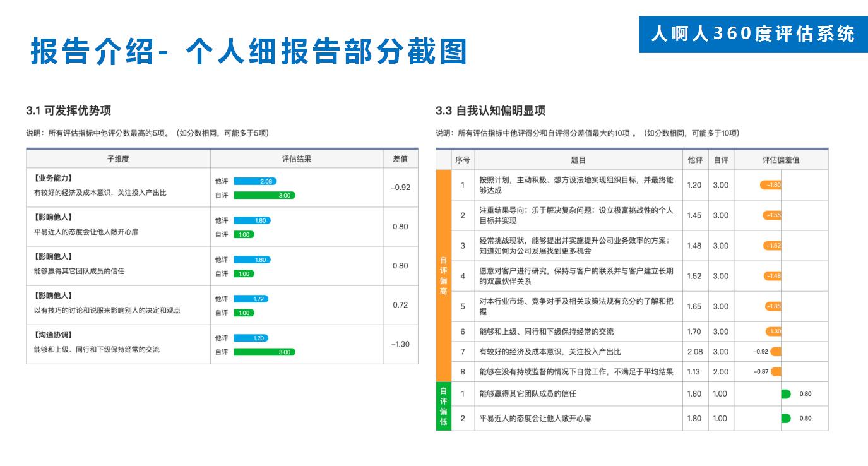Screen dimensions: 868x466
Task: Click the 人啊人360度评估系统 banner
Action: [753, 33]
